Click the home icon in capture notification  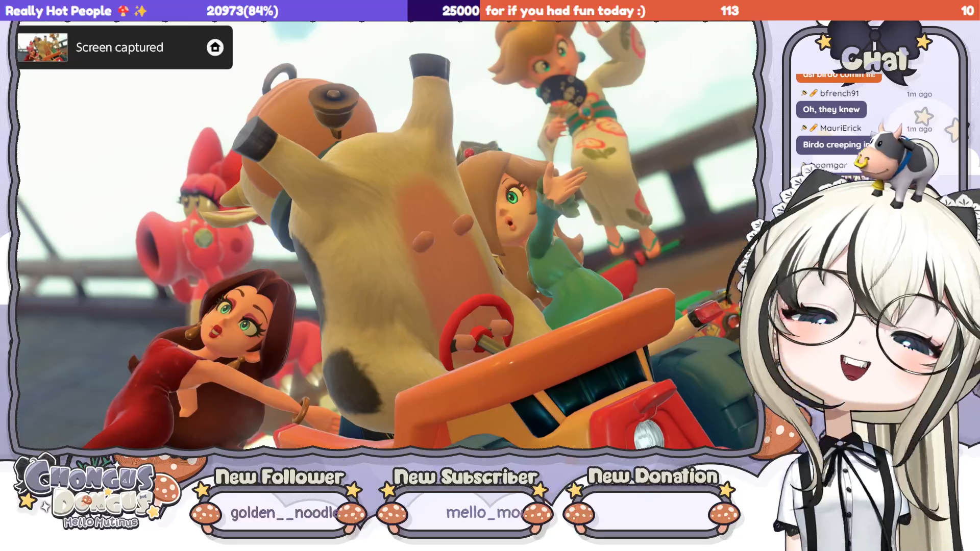click(x=215, y=47)
